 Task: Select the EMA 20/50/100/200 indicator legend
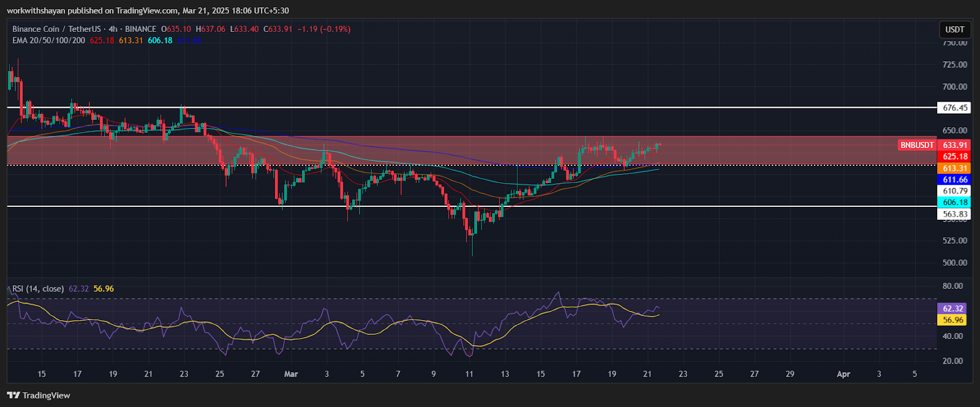tap(49, 40)
